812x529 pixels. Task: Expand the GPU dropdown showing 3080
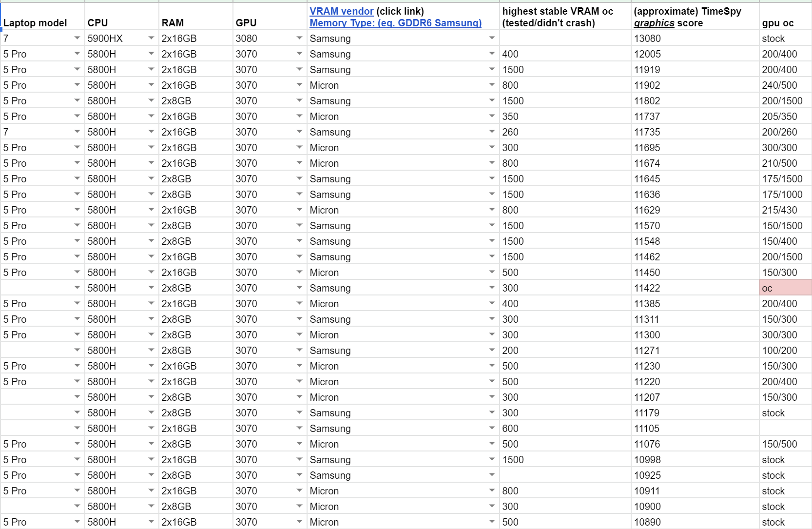(x=299, y=38)
